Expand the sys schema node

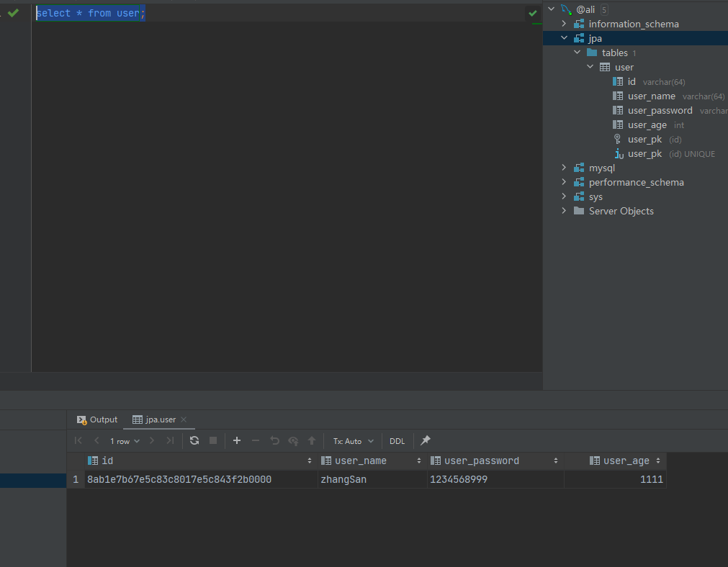564,196
